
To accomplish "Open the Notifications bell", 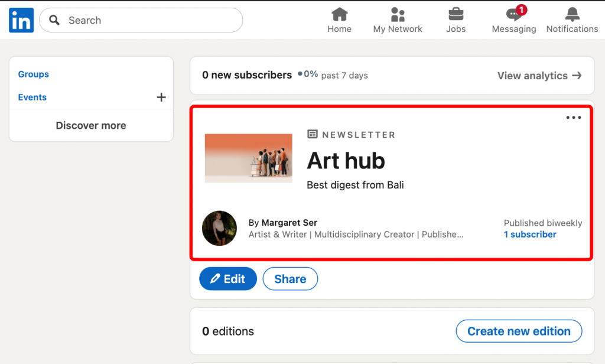I will pos(572,14).
